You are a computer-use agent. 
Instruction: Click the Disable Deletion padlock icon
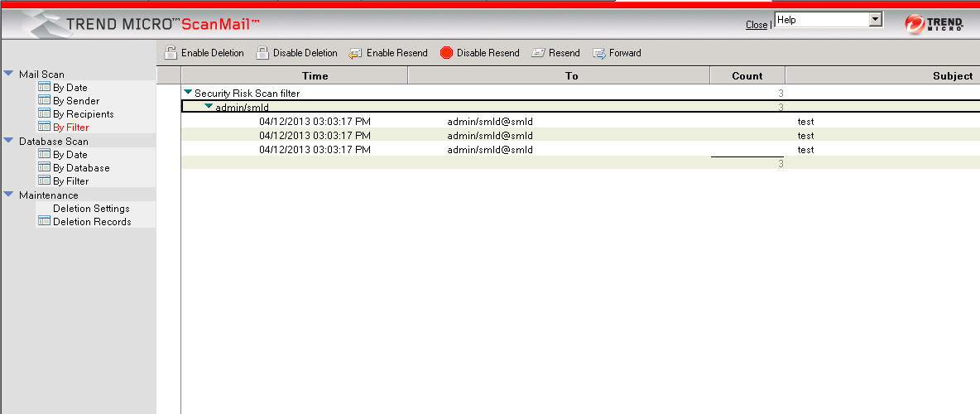262,53
